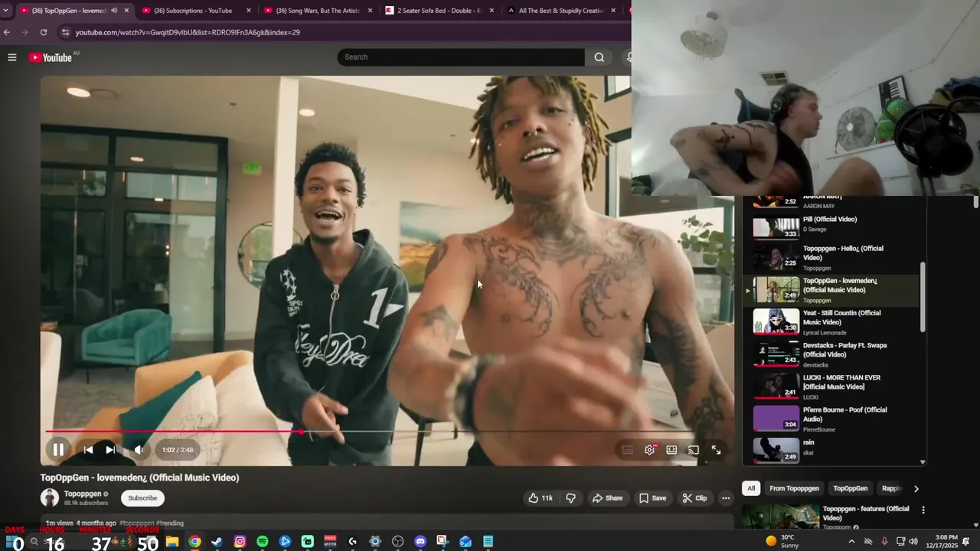Open Instagram from the taskbar
980x551 pixels.
240,542
